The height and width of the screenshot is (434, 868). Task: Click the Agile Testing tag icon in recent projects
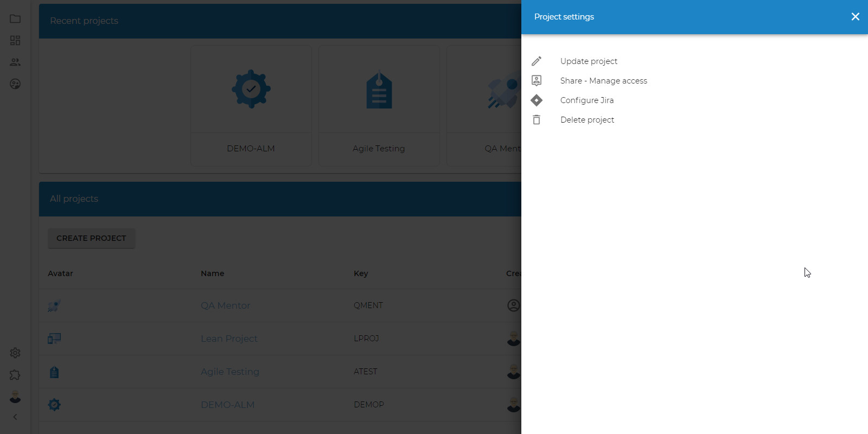[x=379, y=90]
